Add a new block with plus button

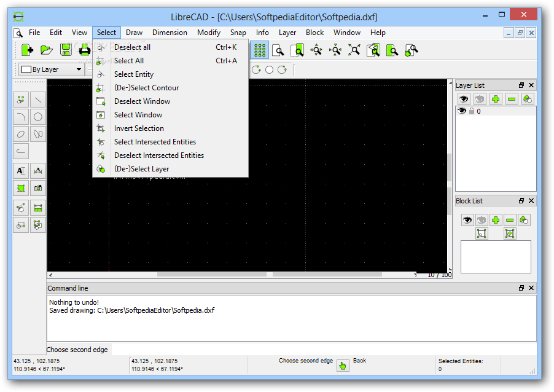coord(496,220)
